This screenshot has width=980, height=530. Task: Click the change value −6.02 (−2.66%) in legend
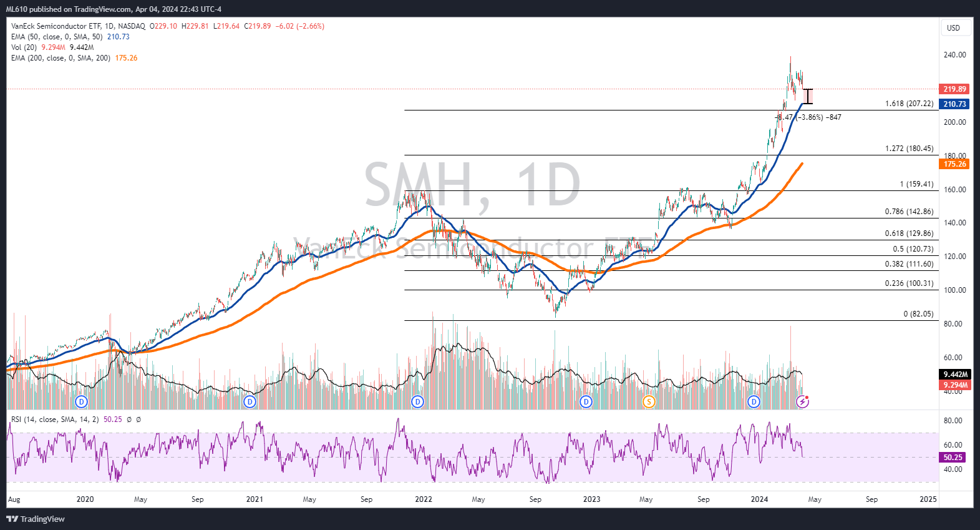[x=300, y=26]
